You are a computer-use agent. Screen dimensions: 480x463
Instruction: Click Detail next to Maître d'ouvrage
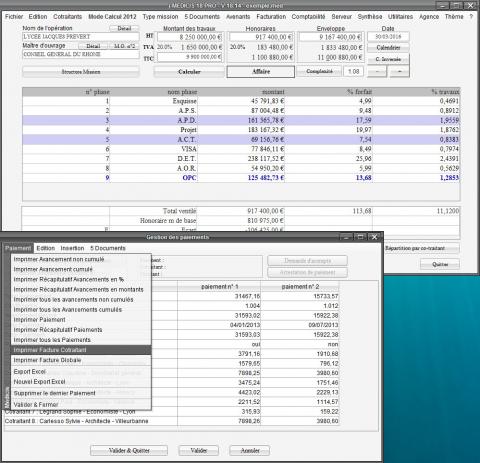[93, 46]
